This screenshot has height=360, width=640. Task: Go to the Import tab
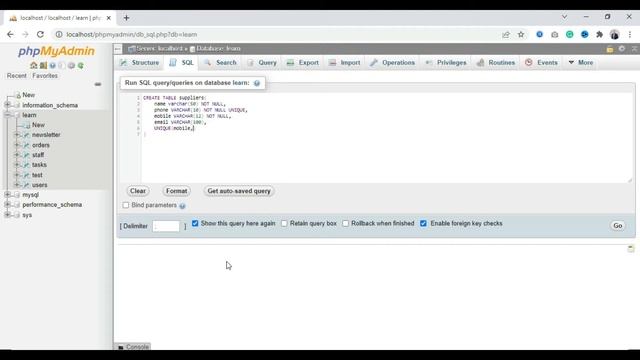tap(345, 62)
